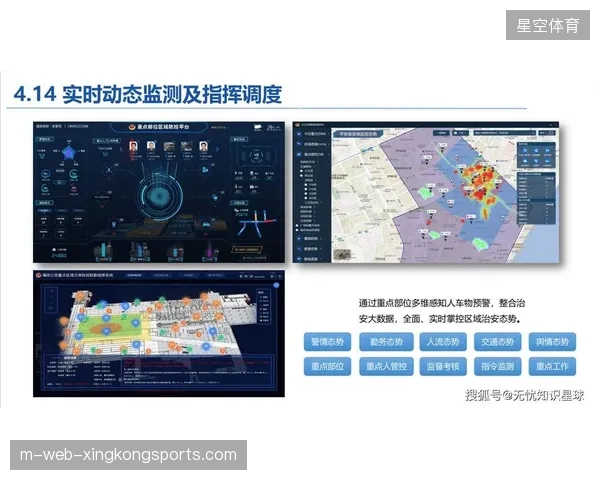Screen dimensions: 600x480
Task: Click the 4.14 实时动态监测及指挥调度 heading
Action: (x=148, y=94)
